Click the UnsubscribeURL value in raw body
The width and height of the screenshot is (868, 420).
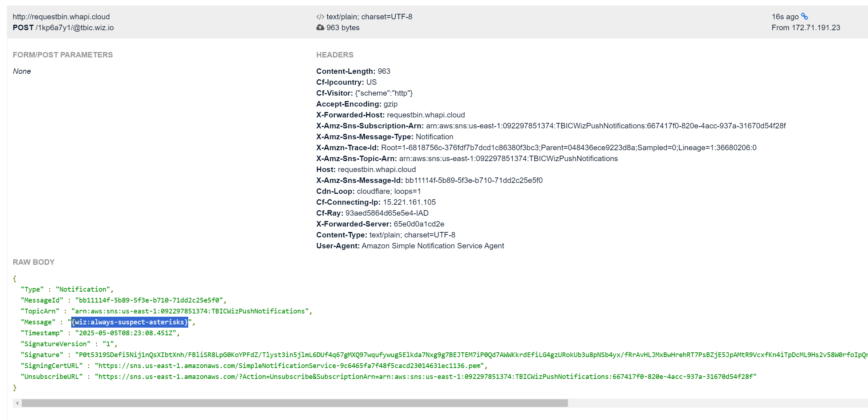(x=425, y=377)
